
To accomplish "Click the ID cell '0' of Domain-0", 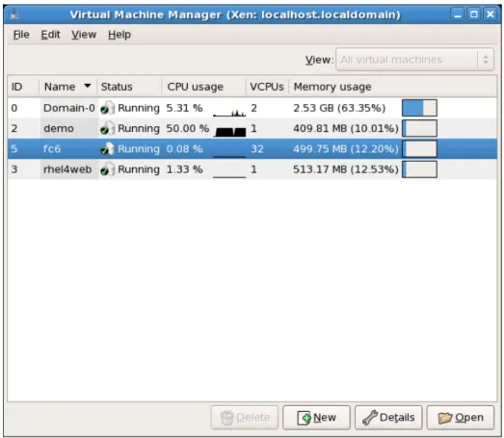I will pyautogui.click(x=14, y=108).
